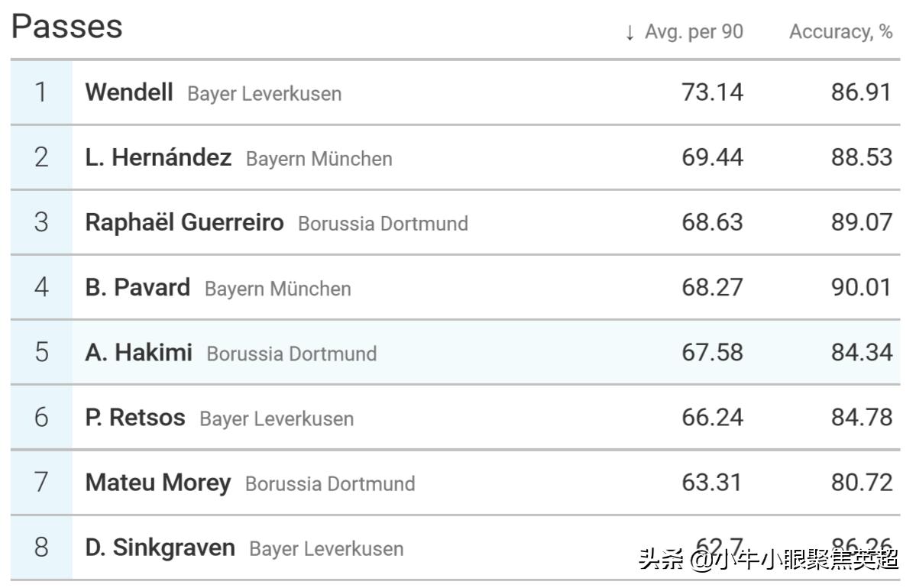Click Bayern München team beside L. Hernández
Image resolution: width=916 pixels, height=588 pixels.
click(319, 159)
